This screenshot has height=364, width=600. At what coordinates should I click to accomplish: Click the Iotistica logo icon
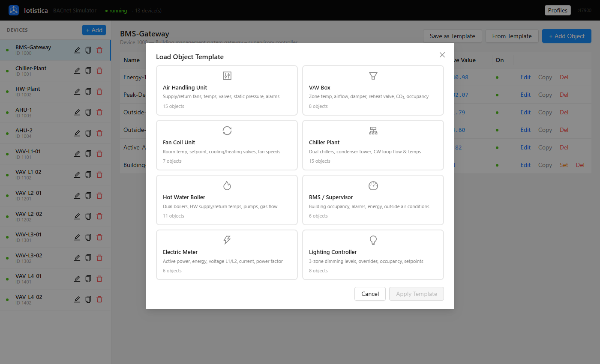point(14,10)
